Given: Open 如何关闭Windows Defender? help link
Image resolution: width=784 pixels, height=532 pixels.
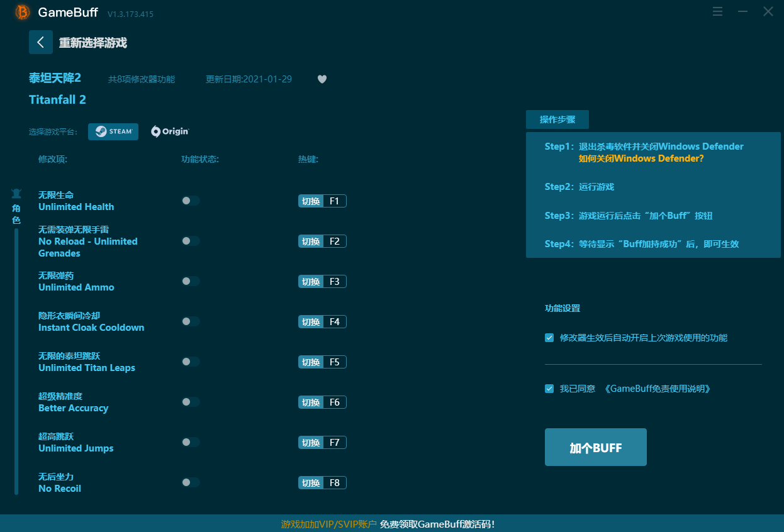Looking at the screenshot, I should pyautogui.click(x=641, y=158).
